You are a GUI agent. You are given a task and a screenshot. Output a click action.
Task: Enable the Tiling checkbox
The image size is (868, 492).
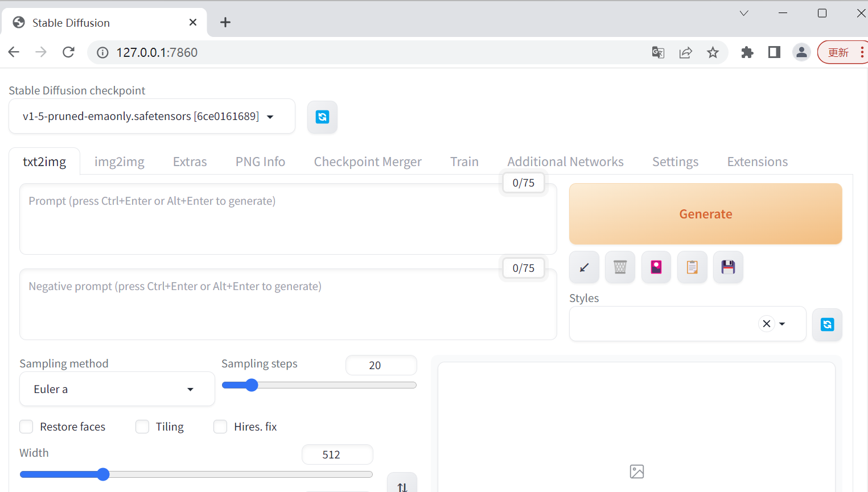tap(142, 427)
